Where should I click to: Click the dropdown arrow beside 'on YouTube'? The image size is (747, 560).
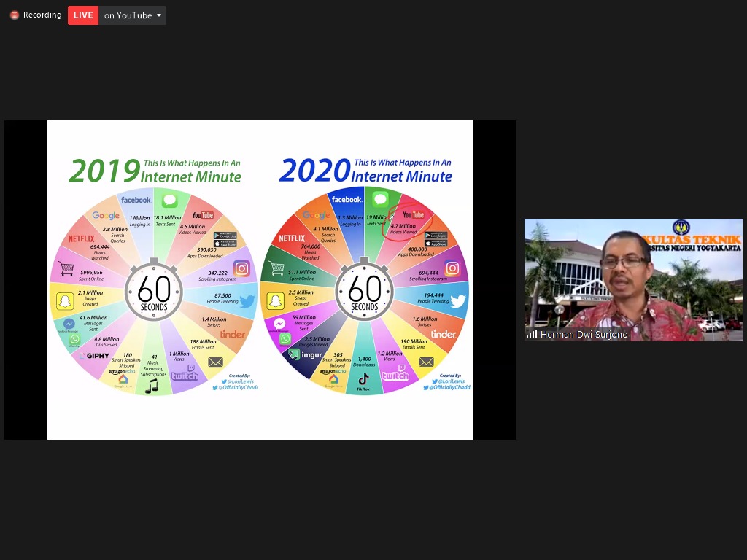tap(159, 15)
